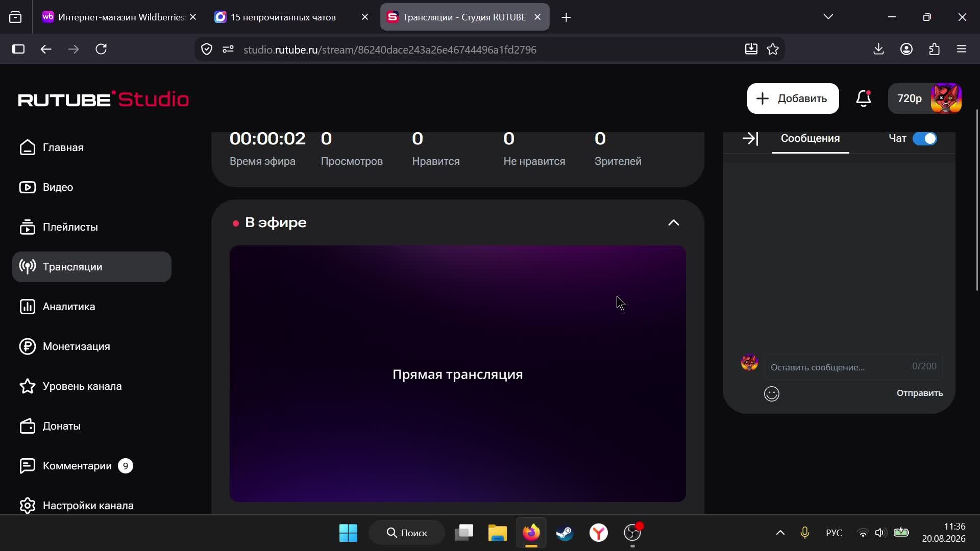Click the page vertical scrollbar

click(977, 200)
